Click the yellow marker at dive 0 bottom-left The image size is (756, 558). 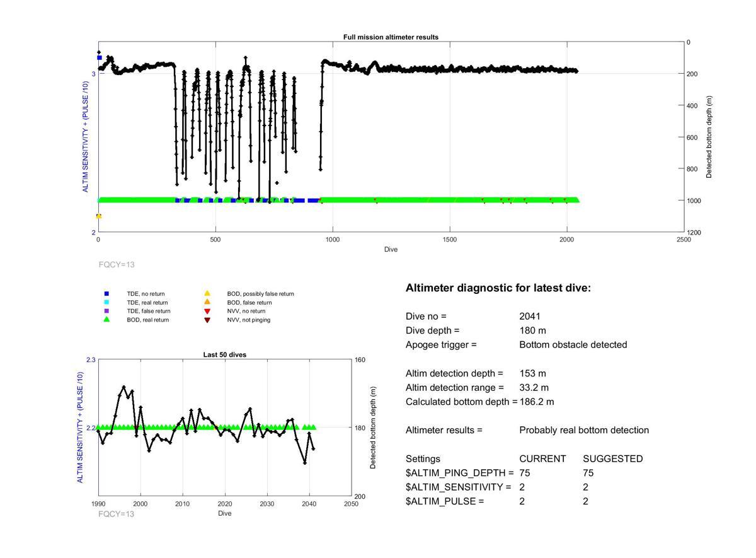tap(98, 216)
